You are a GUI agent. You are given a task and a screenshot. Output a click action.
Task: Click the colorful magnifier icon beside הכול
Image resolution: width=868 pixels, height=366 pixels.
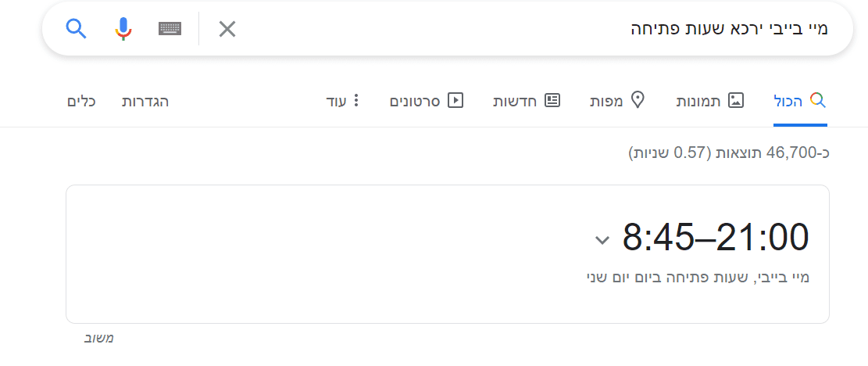[818, 101]
